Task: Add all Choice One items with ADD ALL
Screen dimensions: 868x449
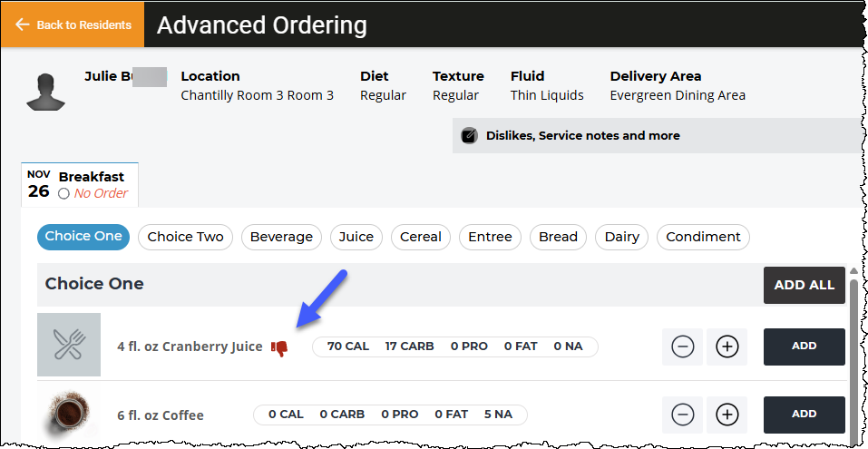Action: [x=805, y=285]
